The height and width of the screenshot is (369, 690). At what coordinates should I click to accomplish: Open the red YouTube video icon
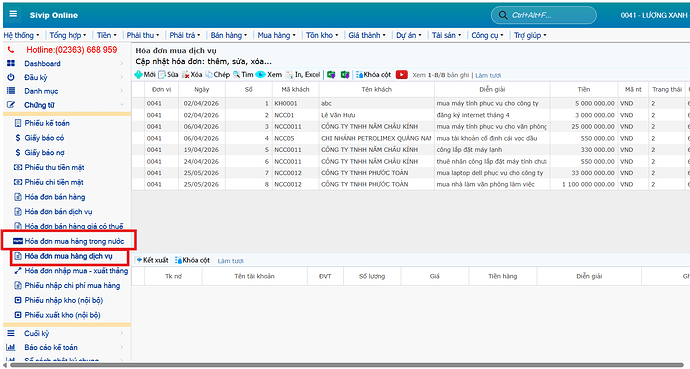pyautogui.click(x=401, y=75)
